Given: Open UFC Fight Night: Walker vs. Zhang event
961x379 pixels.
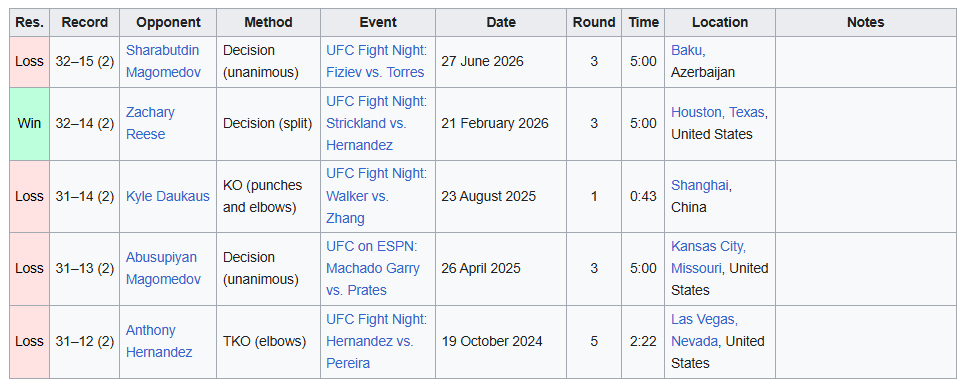Looking at the screenshot, I should (376, 196).
